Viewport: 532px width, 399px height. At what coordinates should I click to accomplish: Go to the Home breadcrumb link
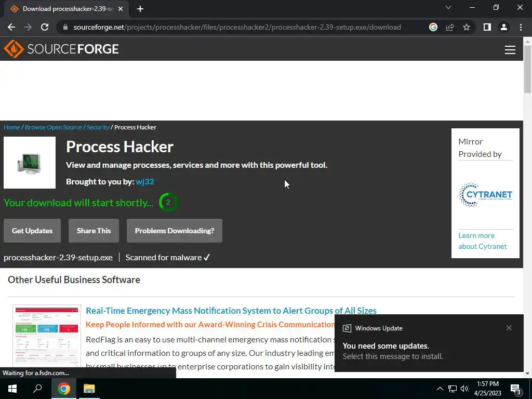[x=12, y=127]
